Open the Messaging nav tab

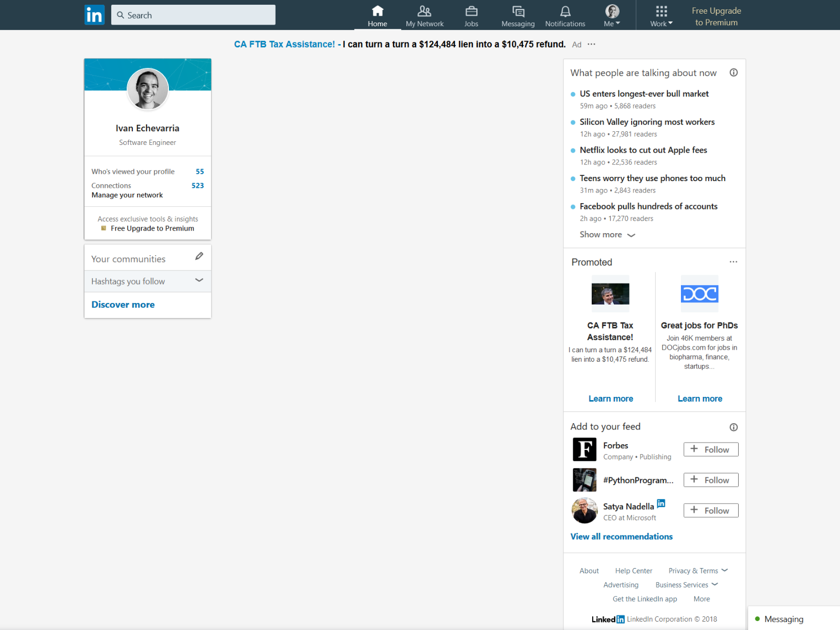pos(518,16)
